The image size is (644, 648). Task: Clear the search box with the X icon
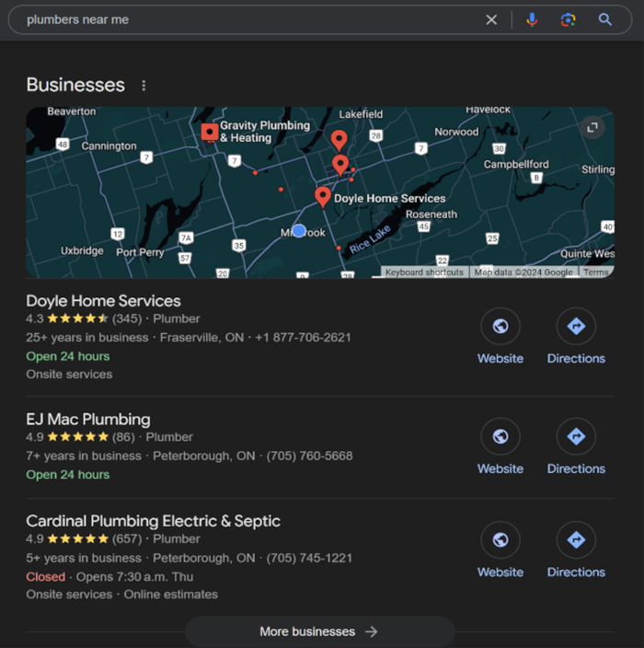pos(491,19)
